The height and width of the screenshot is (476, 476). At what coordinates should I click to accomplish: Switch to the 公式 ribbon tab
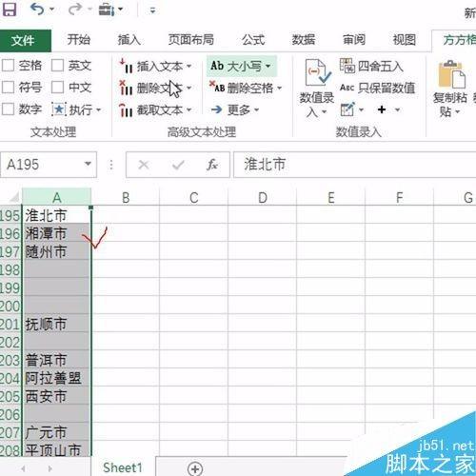tap(253, 40)
